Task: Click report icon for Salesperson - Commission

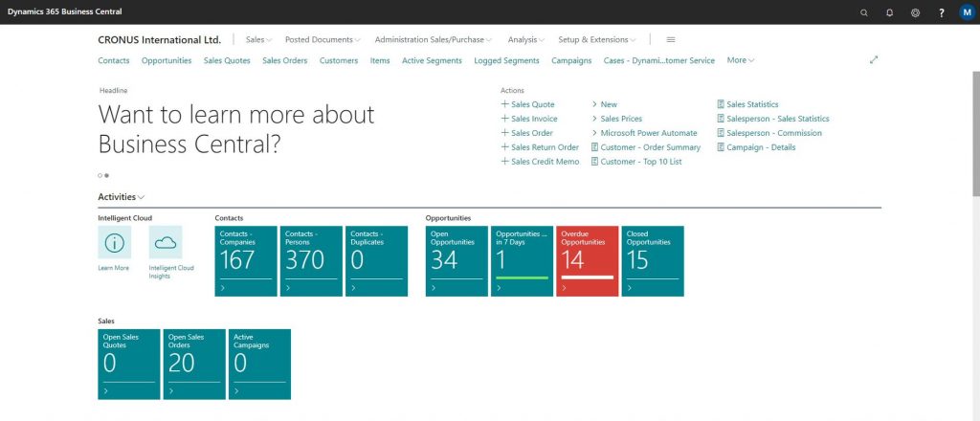Action: [721, 133]
